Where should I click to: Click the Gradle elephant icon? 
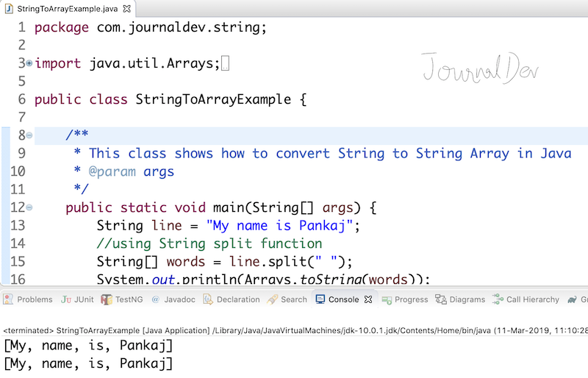click(573, 299)
